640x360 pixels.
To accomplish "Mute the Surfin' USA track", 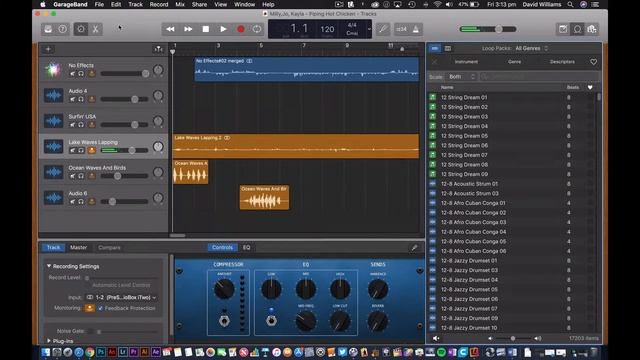I will [x=73, y=125].
